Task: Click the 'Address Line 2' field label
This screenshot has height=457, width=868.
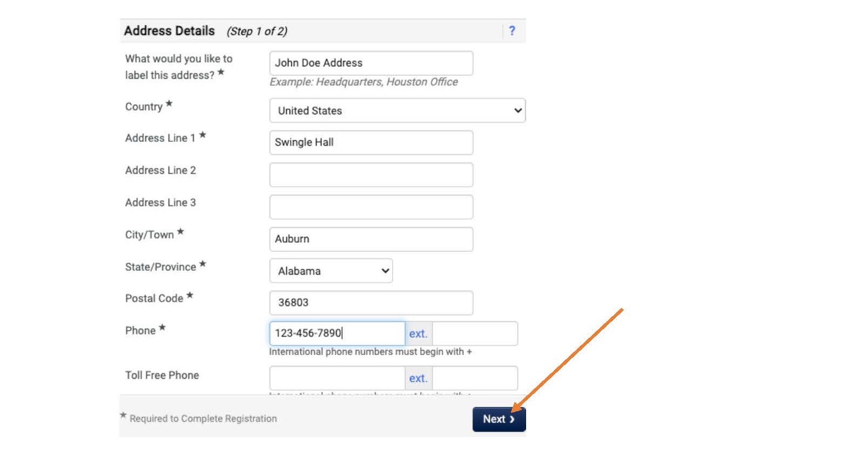Action: pyautogui.click(x=160, y=170)
